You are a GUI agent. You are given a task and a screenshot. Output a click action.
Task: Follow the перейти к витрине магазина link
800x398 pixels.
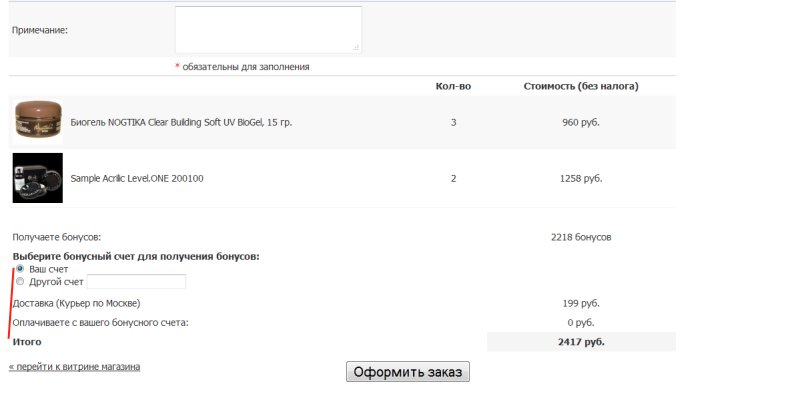pos(74,366)
